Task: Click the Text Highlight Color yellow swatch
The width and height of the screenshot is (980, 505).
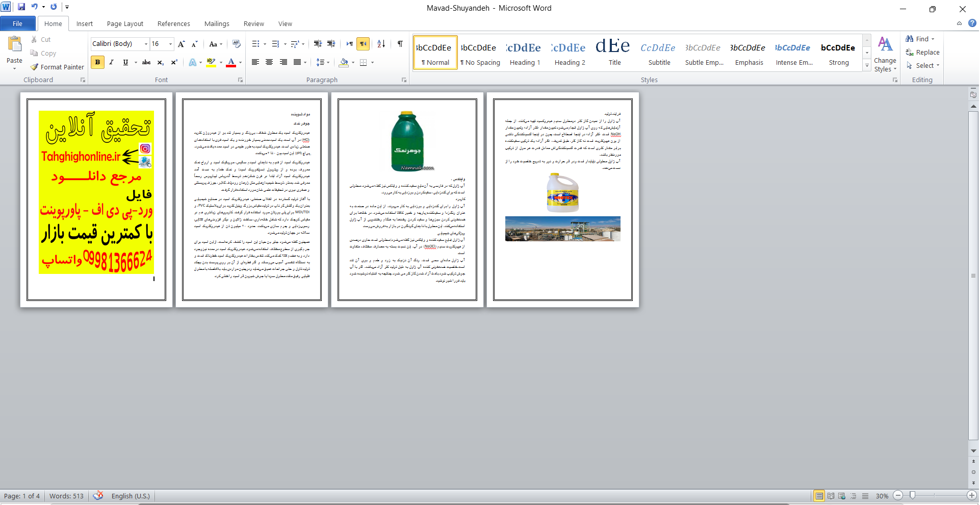Action: click(x=211, y=62)
